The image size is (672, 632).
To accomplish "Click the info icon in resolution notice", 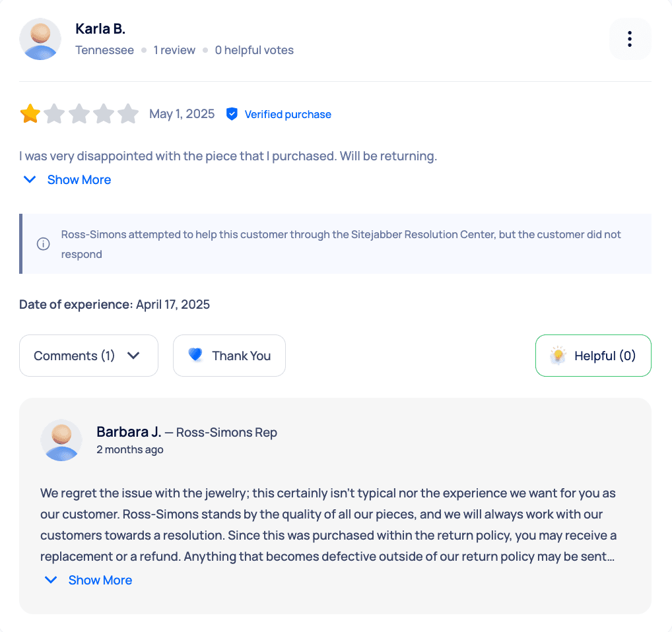I will pos(44,244).
